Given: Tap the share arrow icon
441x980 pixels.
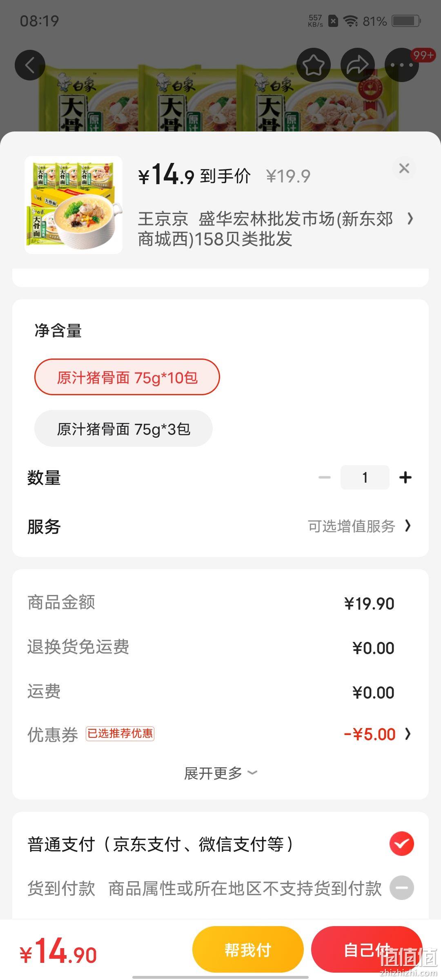Looking at the screenshot, I should click(358, 65).
